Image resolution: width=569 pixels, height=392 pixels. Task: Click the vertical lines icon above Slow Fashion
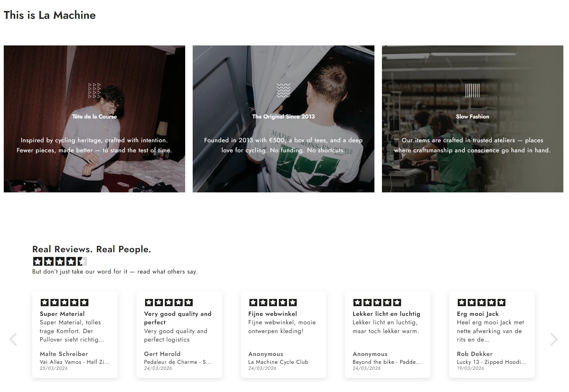coord(472,91)
